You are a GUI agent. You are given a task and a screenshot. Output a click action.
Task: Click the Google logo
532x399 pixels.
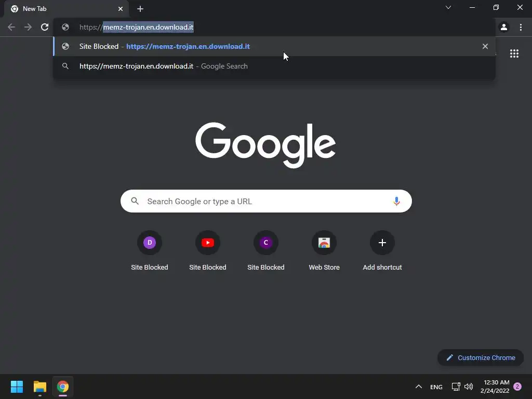click(x=265, y=145)
